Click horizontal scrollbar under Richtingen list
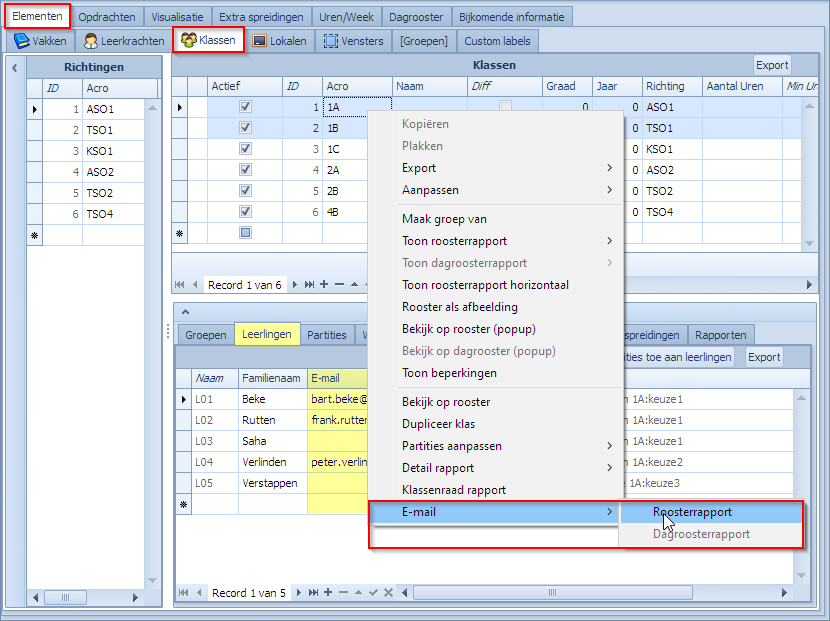 pos(65,598)
